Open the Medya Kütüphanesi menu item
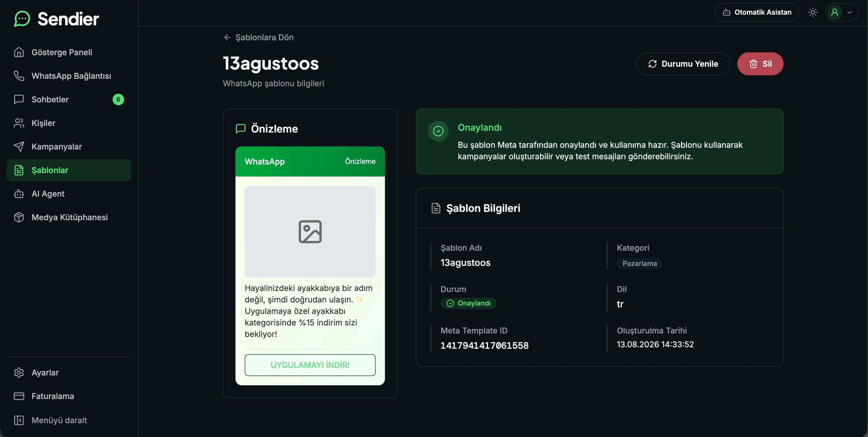The image size is (868, 437). [x=69, y=217]
